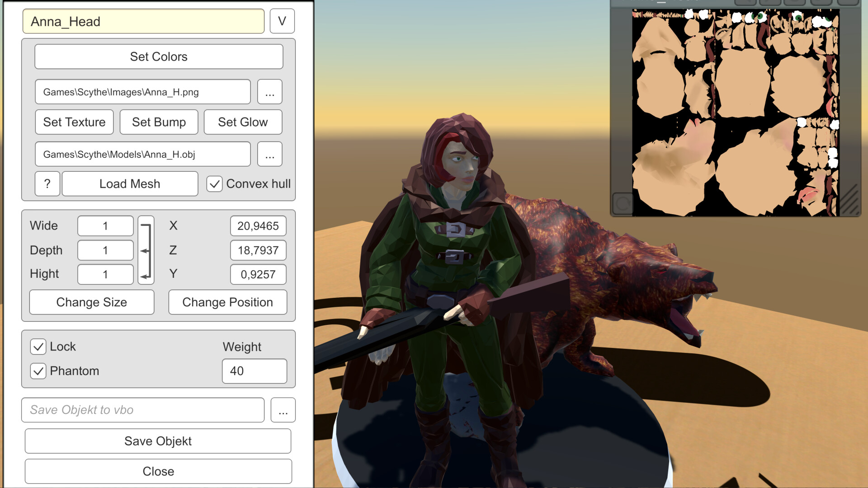Image resolution: width=868 pixels, height=488 pixels.
Task: Open the file browser for the texture image path
Action: coord(269,92)
